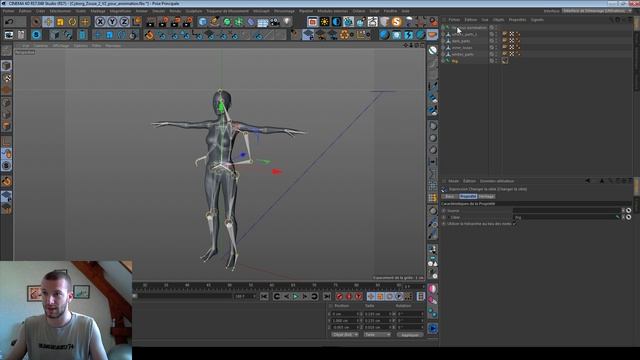
Task: Click the Floor grid environment icon
Action: [x=263, y=22]
